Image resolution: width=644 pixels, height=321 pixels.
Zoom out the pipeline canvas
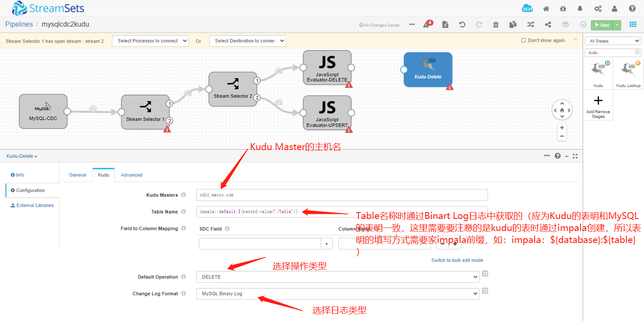pos(562,136)
